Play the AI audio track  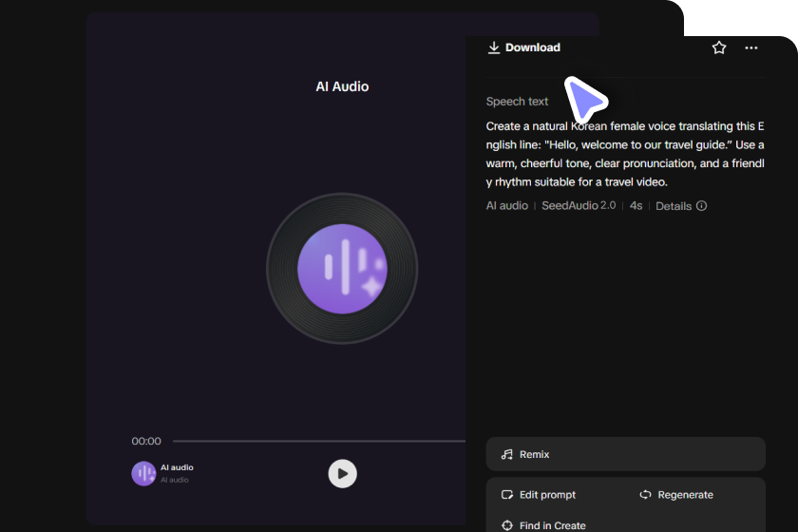pos(343,473)
